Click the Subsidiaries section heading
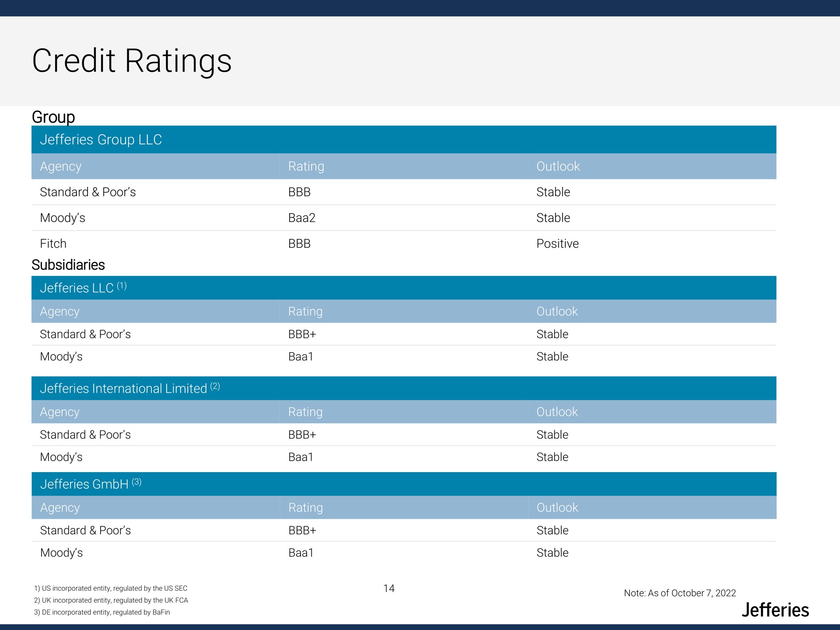 [68, 265]
